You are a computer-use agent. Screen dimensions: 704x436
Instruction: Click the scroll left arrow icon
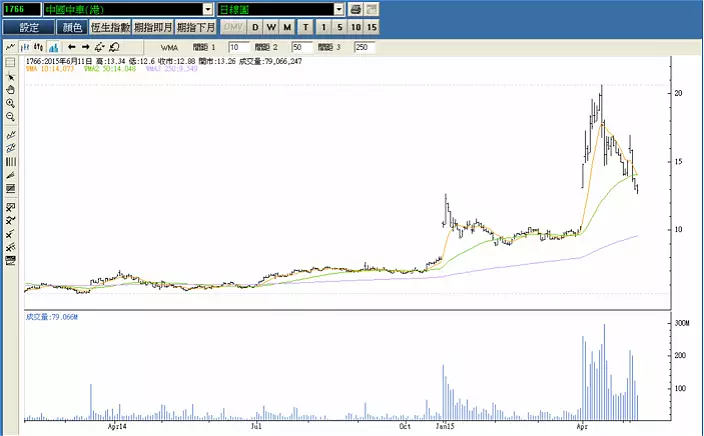coord(71,46)
